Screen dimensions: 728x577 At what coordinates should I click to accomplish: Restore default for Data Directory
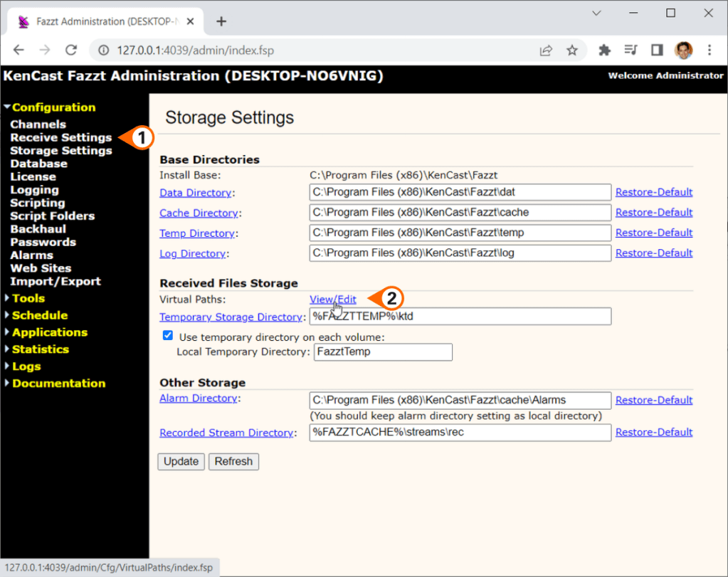tap(654, 192)
